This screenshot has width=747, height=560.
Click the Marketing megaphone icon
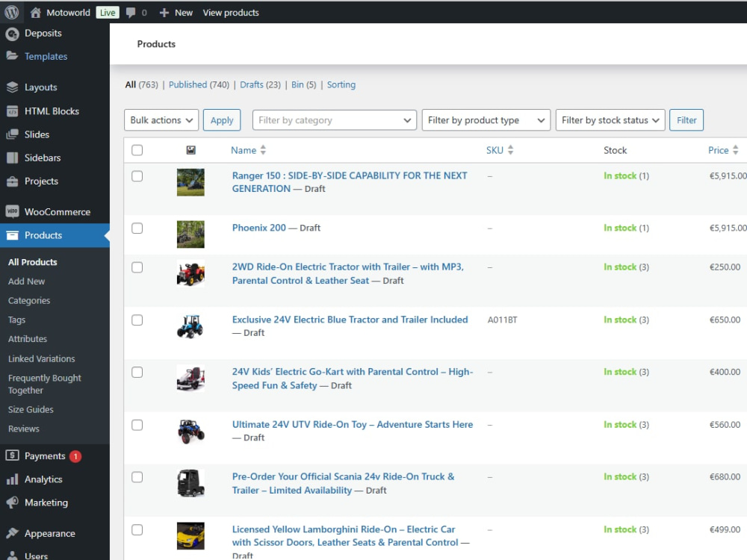coord(13,503)
